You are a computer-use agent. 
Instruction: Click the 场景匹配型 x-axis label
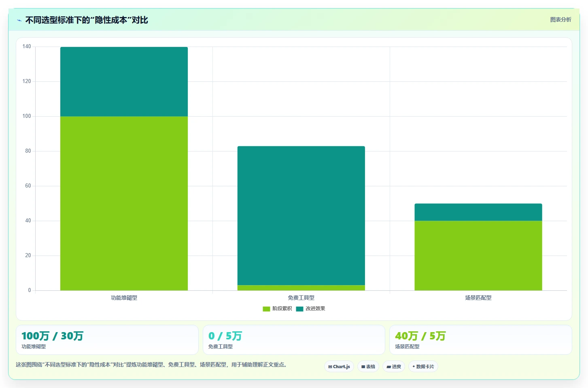pyautogui.click(x=478, y=298)
